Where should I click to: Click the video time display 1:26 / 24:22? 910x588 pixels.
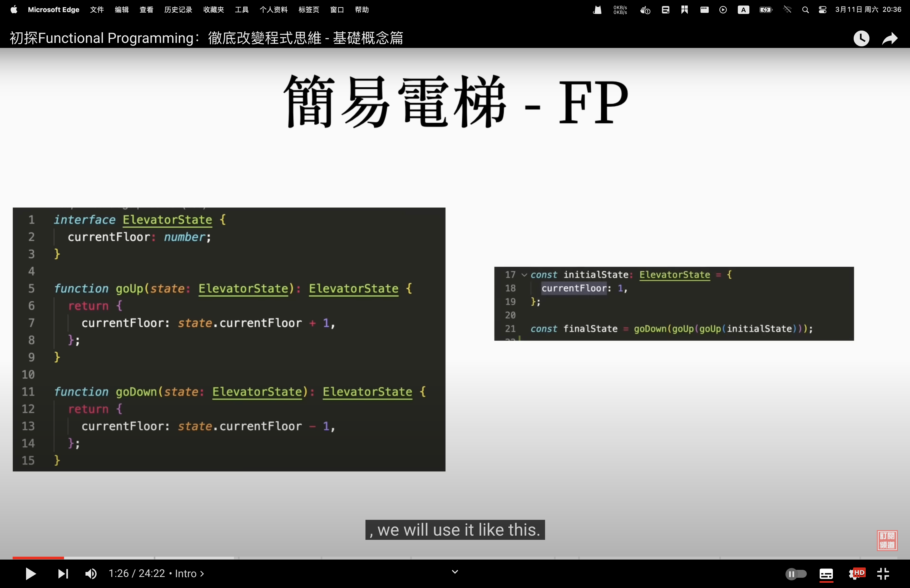pyautogui.click(x=137, y=574)
